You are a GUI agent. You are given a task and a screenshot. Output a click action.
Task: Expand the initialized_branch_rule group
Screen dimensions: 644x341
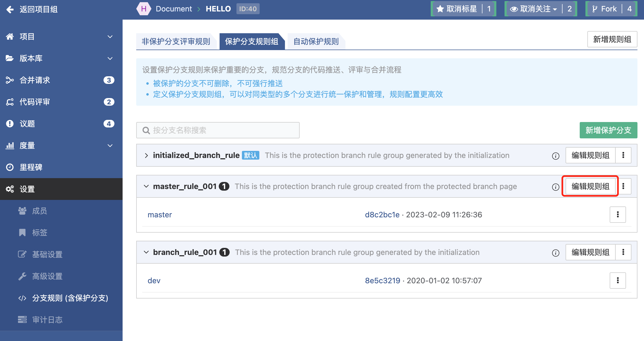coord(146,156)
